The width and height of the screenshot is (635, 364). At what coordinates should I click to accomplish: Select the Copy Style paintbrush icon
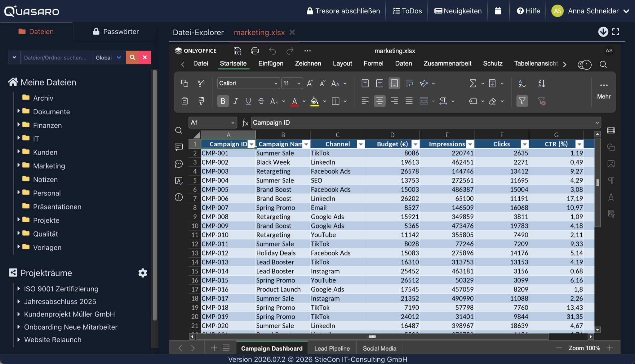[x=201, y=101]
